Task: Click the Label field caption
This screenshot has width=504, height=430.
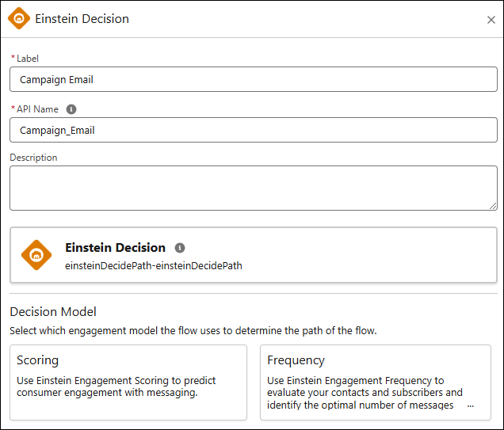Action: tap(27, 59)
